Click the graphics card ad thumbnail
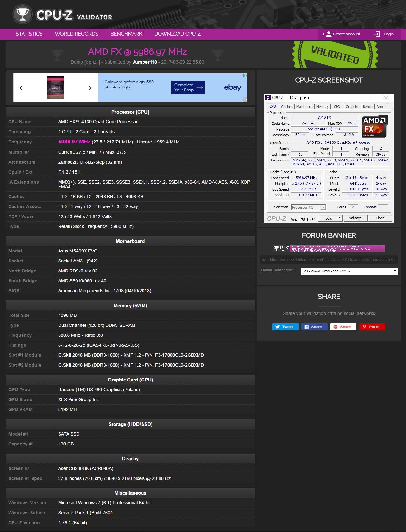The height and width of the screenshot is (532, 406). coord(56,87)
